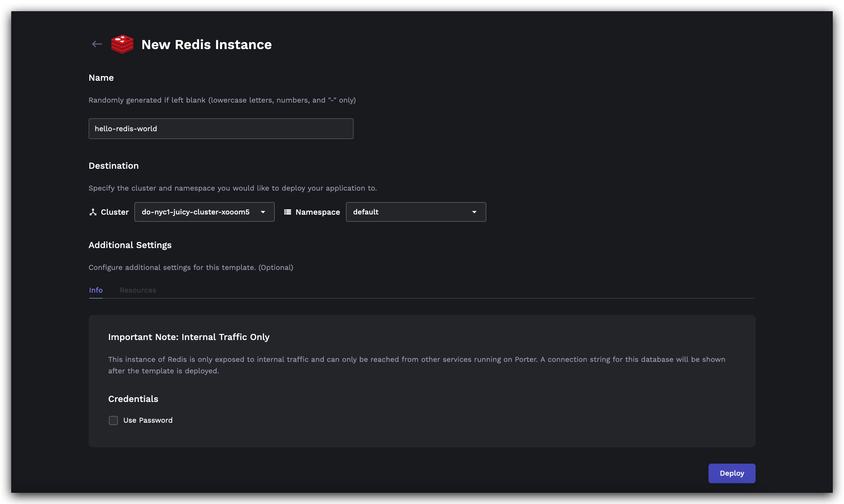Screen dimensions: 844x504
Task: Click the Namespace list icon
Action: click(288, 212)
